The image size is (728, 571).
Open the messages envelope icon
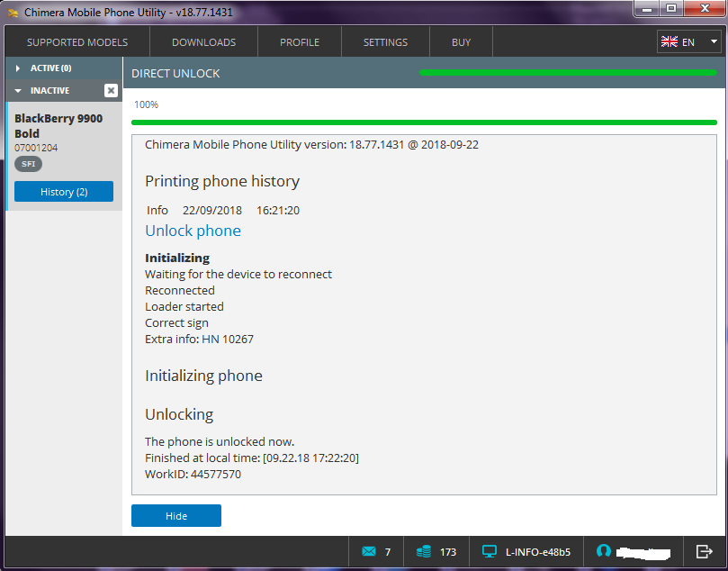[x=369, y=551]
